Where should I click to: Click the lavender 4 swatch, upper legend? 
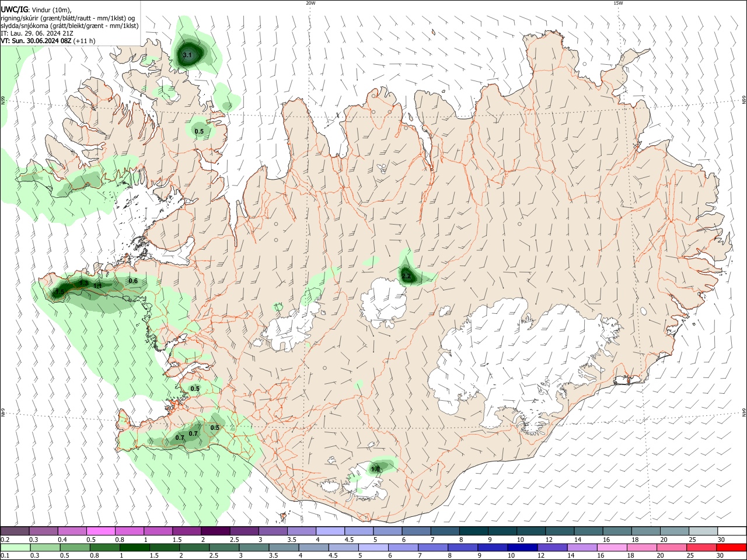pos(330,531)
